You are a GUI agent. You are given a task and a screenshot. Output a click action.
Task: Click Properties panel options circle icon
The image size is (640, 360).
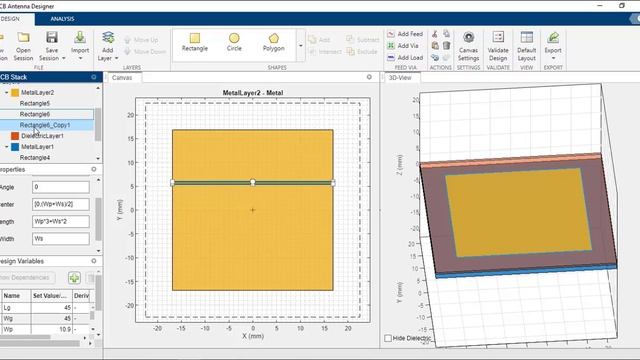click(94, 169)
